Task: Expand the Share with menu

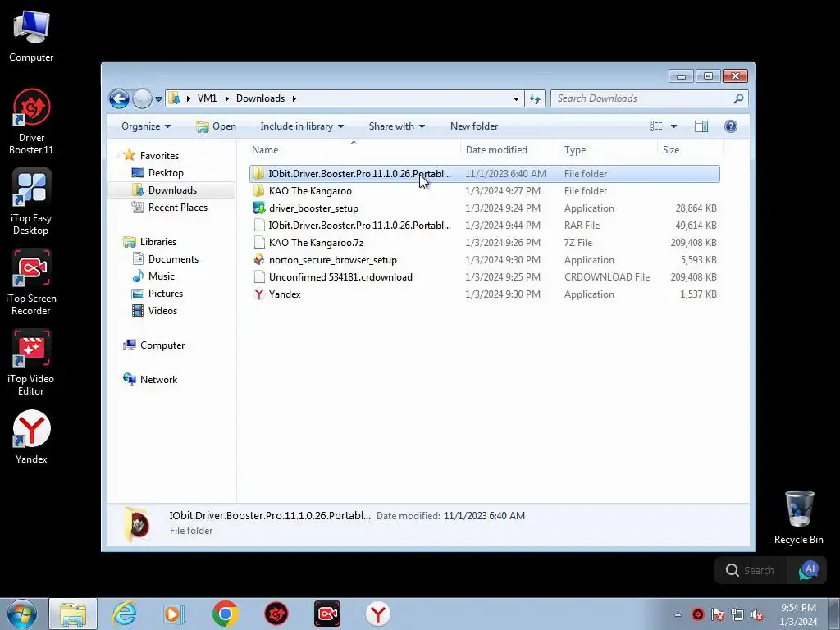Action: (x=396, y=126)
